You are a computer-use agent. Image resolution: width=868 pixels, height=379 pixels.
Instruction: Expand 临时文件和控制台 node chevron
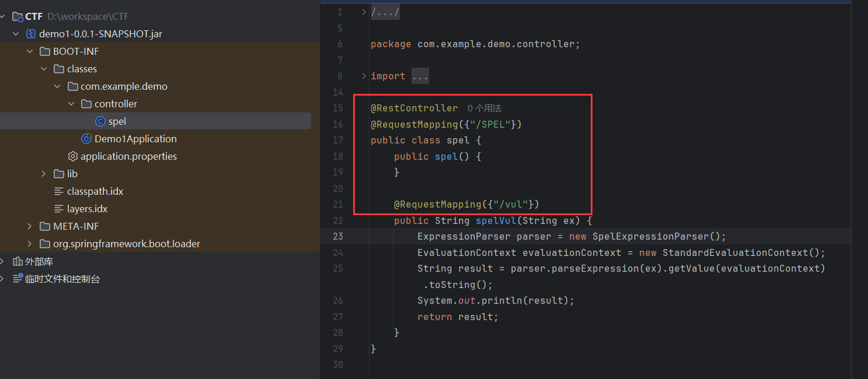pyautogui.click(x=2, y=279)
